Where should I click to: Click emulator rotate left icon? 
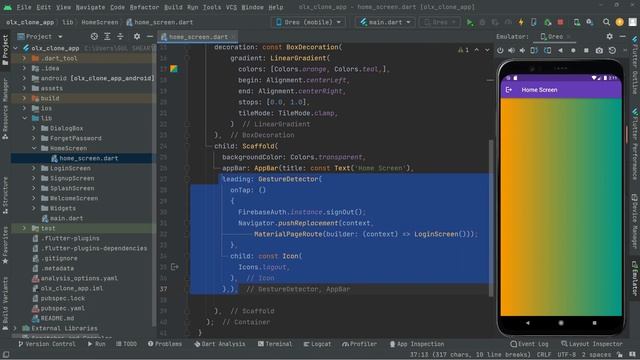coord(534,50)
